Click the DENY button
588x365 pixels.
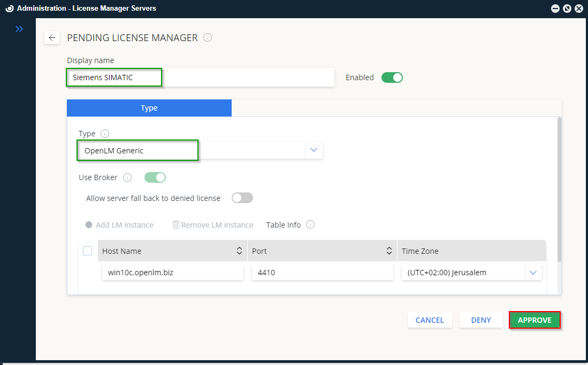[480, 320]
